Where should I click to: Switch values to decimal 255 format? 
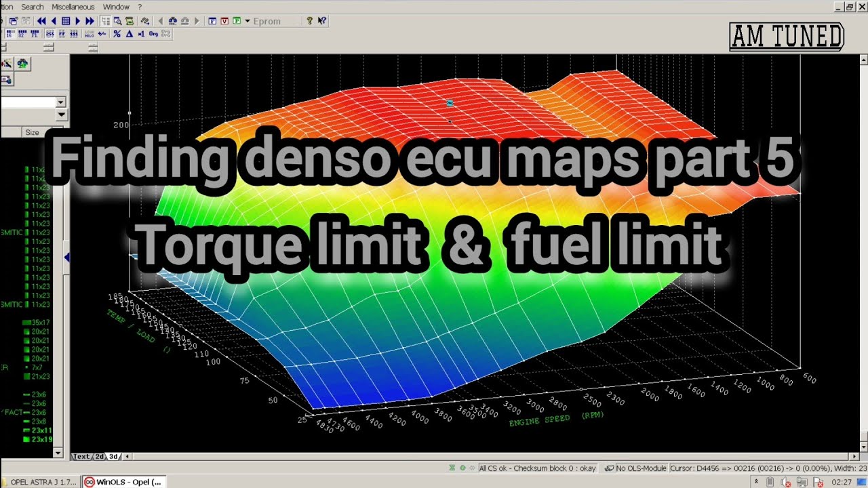(x=50, y=33)
